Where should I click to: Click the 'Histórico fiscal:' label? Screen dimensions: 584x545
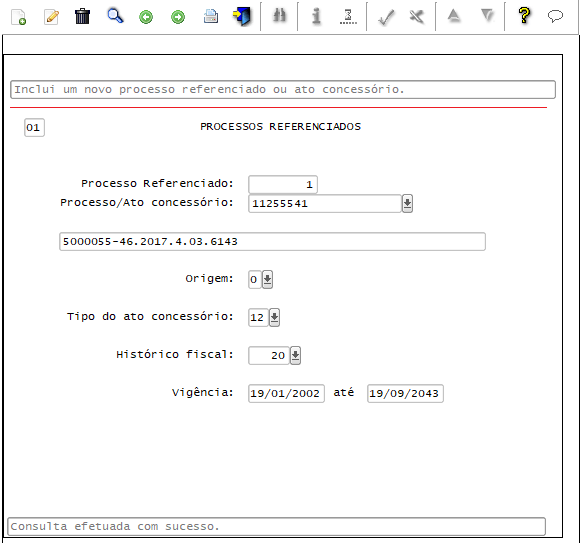click(175, 355)
